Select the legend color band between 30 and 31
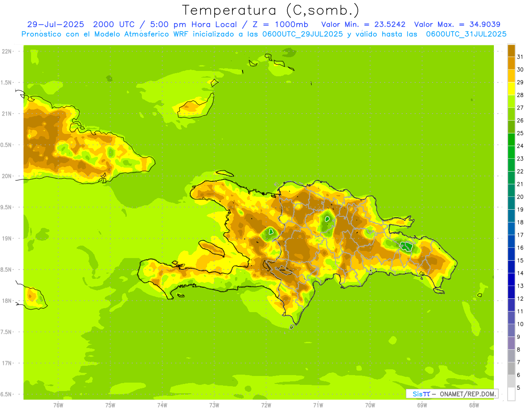532x411 pixels. (x=511, y=63)
